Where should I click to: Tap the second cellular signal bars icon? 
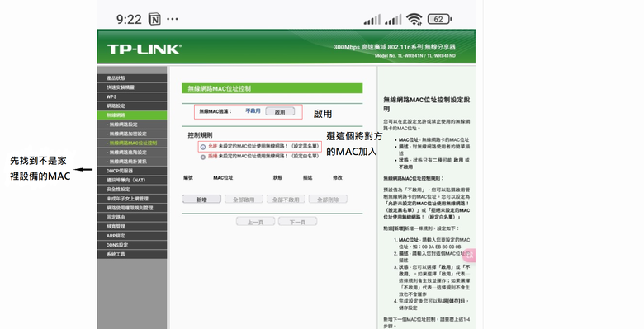tap(393, 19)
